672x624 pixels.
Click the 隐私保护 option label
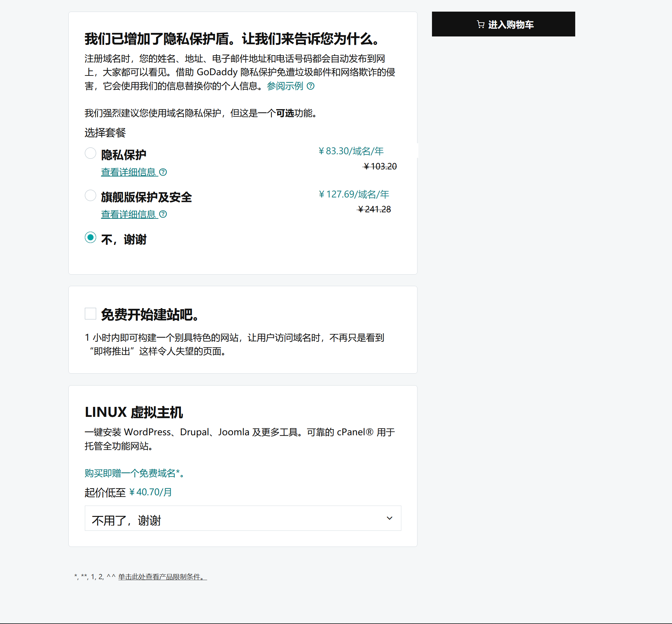coord(124,155)
